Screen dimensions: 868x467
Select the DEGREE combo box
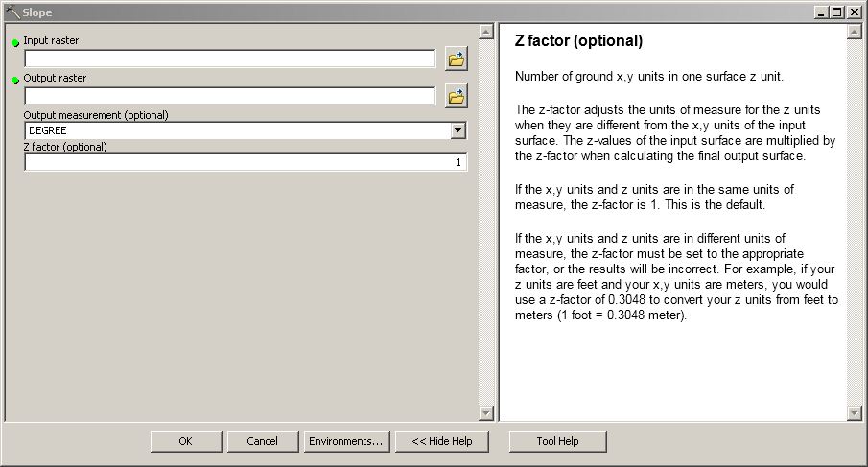coord(246,130)
